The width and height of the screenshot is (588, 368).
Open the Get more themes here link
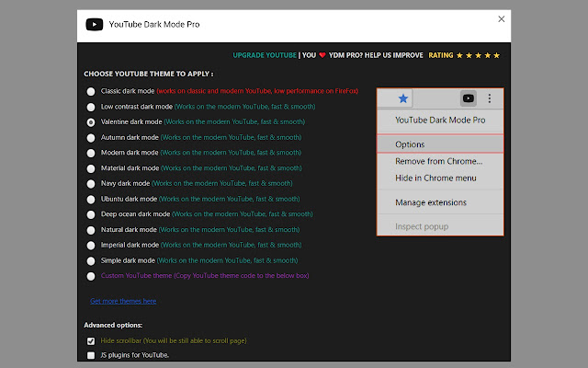[123, 301]
